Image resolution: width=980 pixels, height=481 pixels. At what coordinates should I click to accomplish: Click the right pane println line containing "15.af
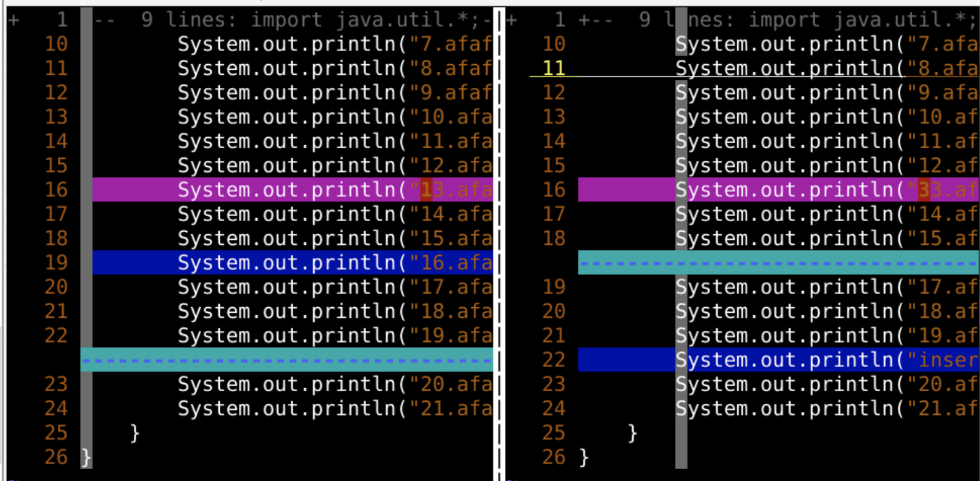pyautogui.click(x=827, y=239)
